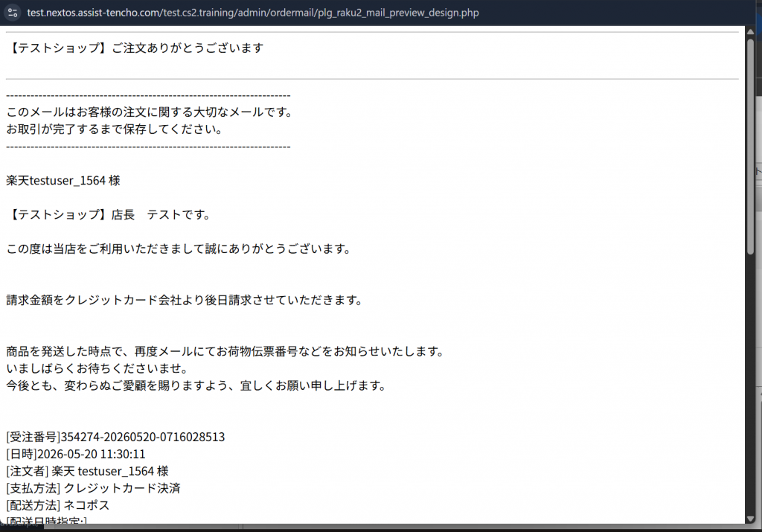Image resolution: width=762 pixels, height=532 pixels.
Task: Click the text いましばらくお待ちくださいませ。
Action: click(x=97, y=368)
